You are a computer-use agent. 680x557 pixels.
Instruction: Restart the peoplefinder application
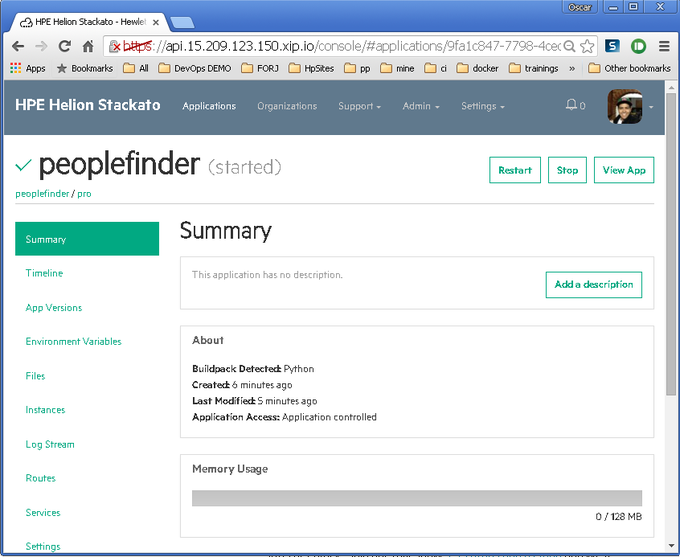click(515, 170)
